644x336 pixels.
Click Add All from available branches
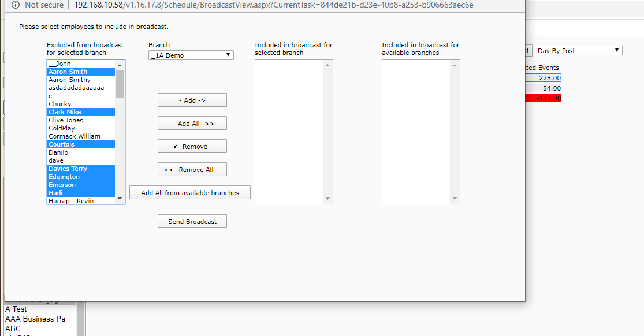[189, 193]
